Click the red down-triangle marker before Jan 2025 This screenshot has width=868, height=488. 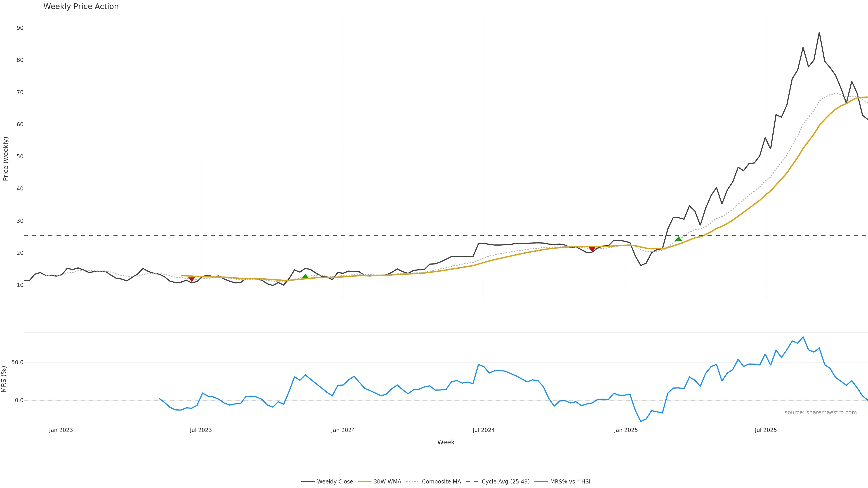592,249
